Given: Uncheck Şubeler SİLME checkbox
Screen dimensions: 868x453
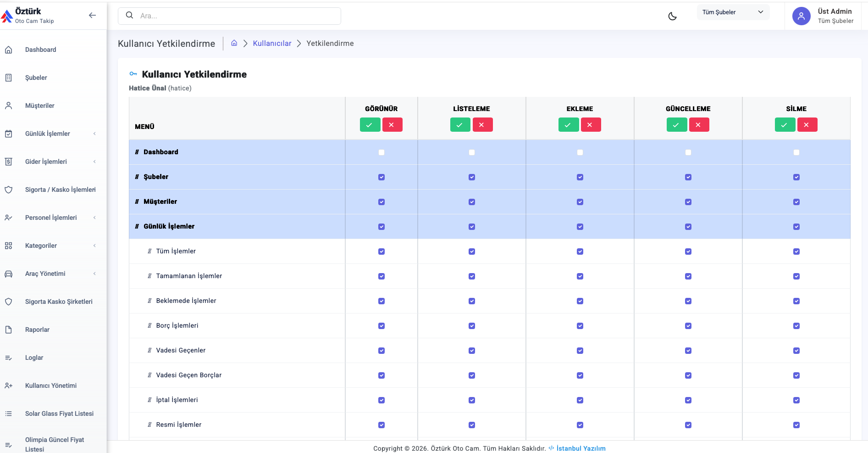Looking at the screenshot, I should tap(796, 177).
